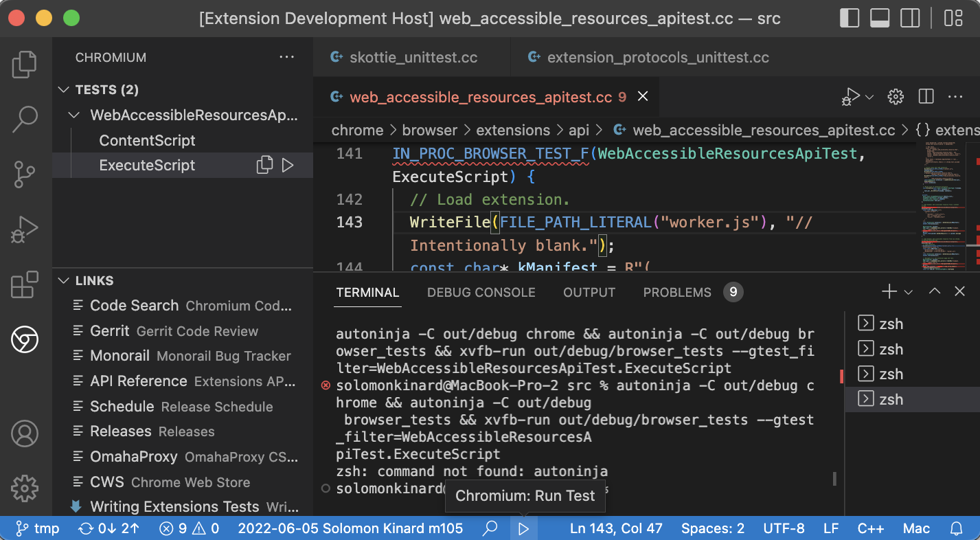Viewport: 980px width, 540px height.
Task: Click the browser breadcrumb segment
Action: (x=429, y=130)
